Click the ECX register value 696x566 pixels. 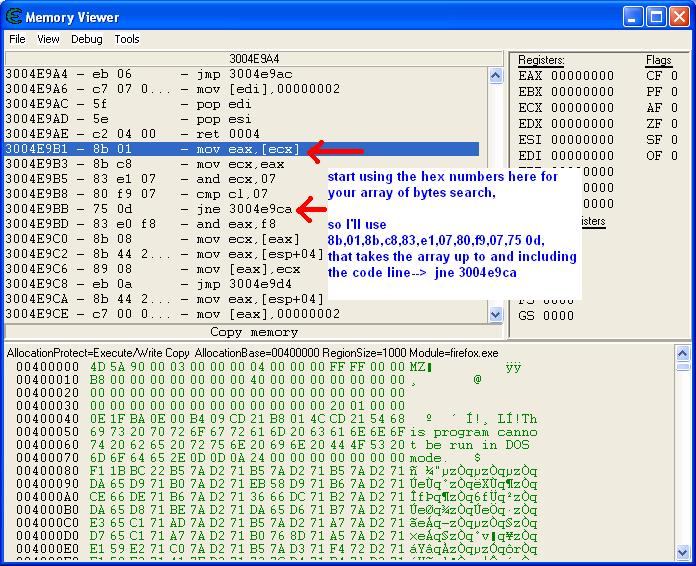point(582,108)
